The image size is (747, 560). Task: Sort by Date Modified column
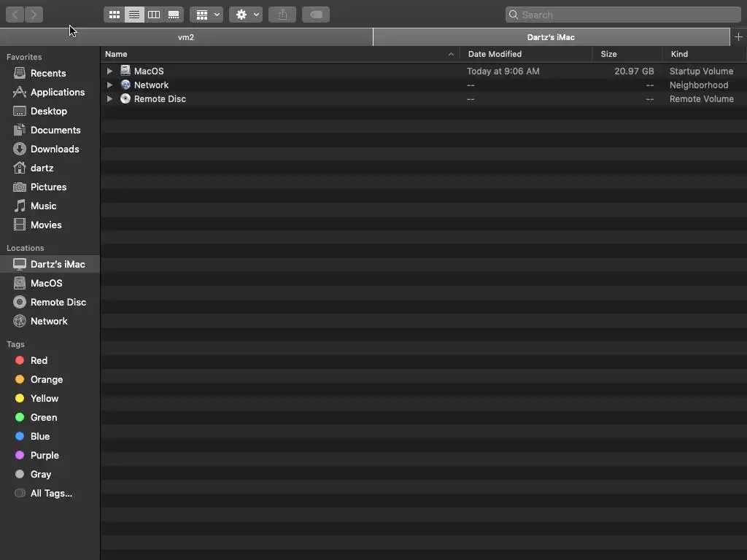(x=527, y=54)
